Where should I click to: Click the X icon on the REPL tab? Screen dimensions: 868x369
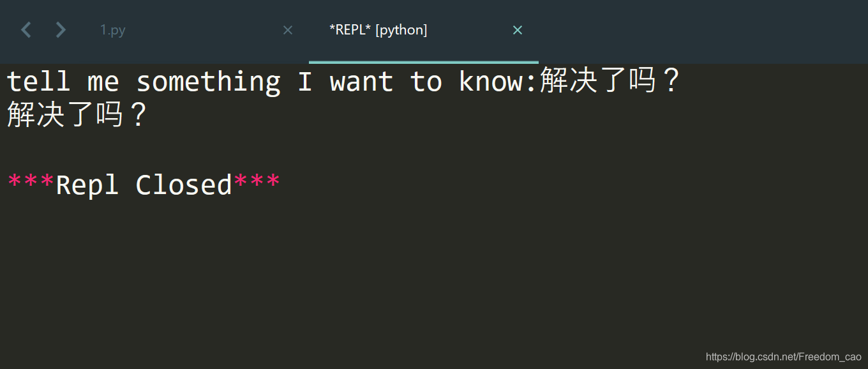click(517, 29)
